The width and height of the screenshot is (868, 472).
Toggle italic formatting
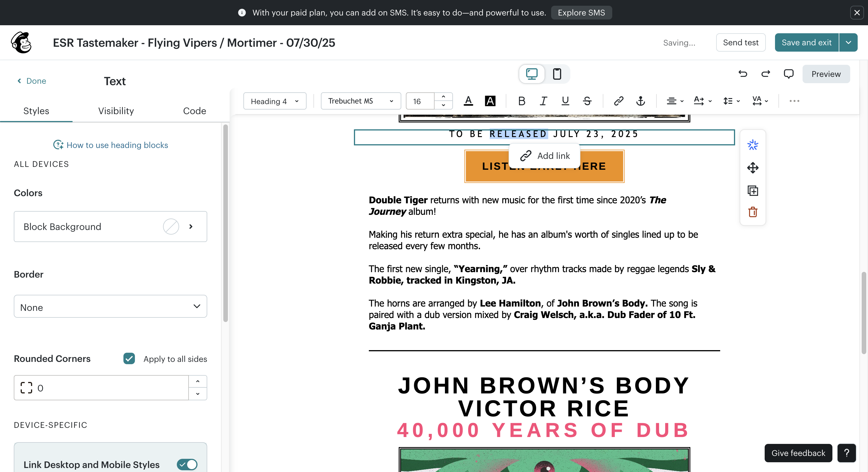pyautogui.click(x=543, y=101)
